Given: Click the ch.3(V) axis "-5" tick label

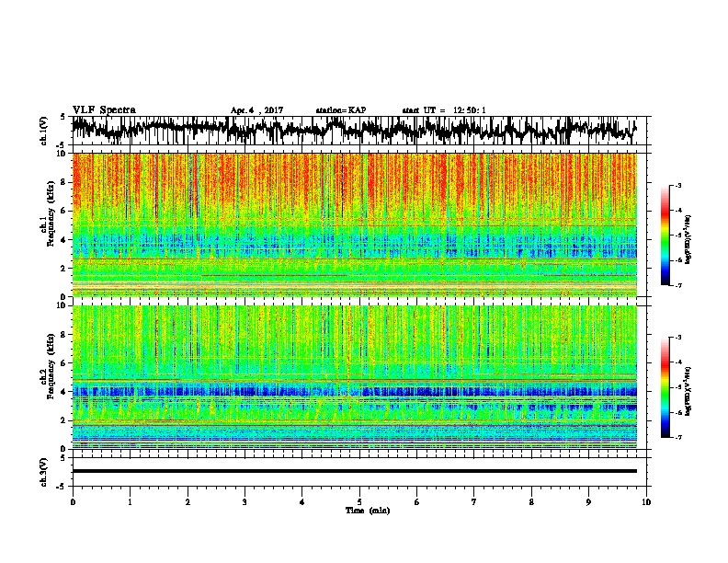Looking at the screenshot, I should coord(62,487).
